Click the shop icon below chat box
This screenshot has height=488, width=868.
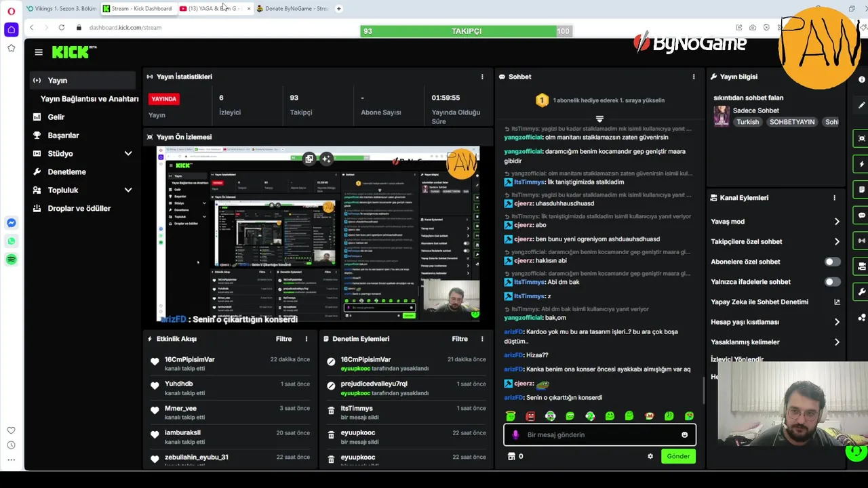point(511,456)
